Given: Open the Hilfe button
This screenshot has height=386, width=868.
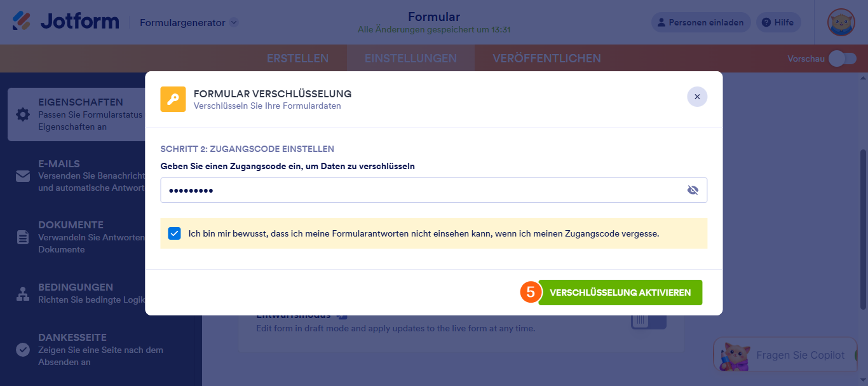Looking at the screenshot, I should pos(778,22).
